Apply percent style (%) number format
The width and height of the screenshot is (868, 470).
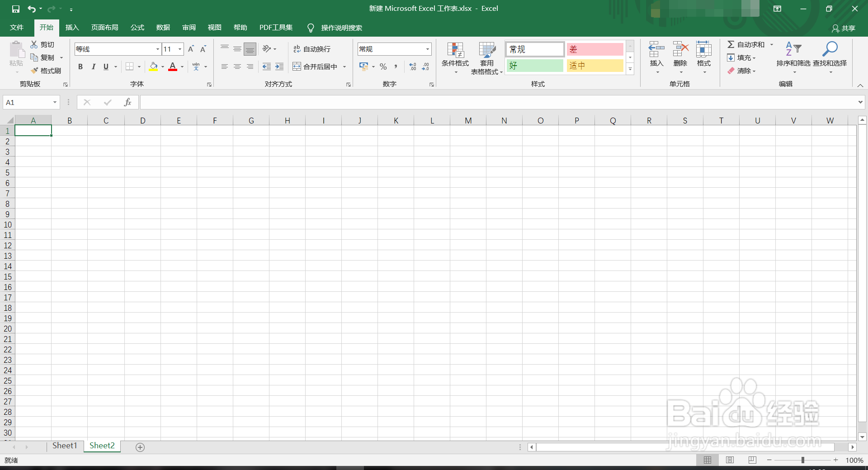point(383,66)
